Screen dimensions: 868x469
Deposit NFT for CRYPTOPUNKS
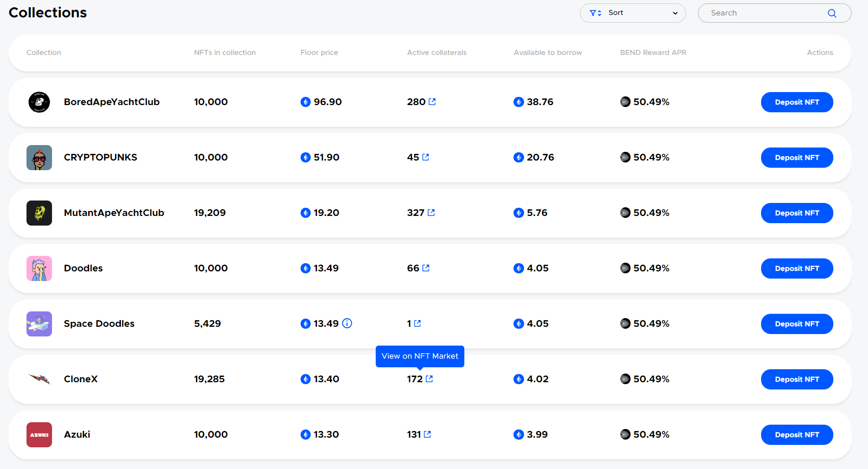[797, 158]
